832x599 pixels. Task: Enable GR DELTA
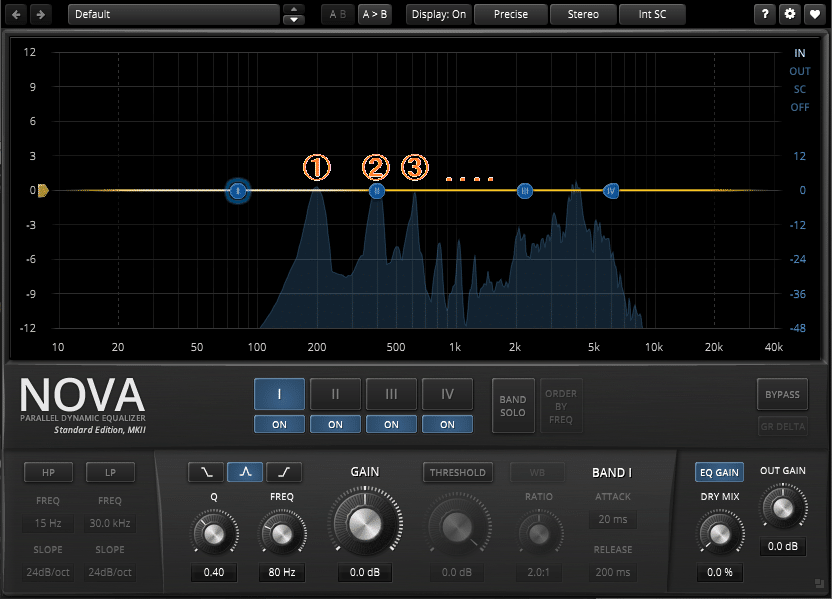pos(783,426)
